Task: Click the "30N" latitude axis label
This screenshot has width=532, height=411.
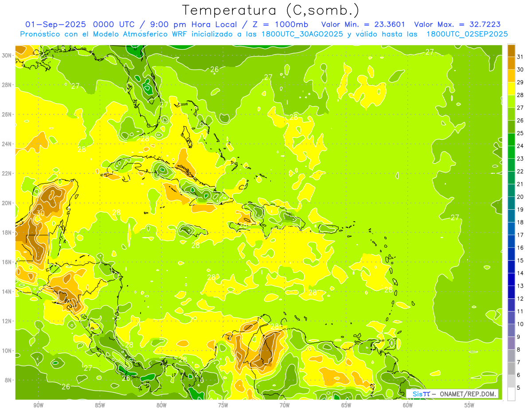Action: tap(7, 55)
